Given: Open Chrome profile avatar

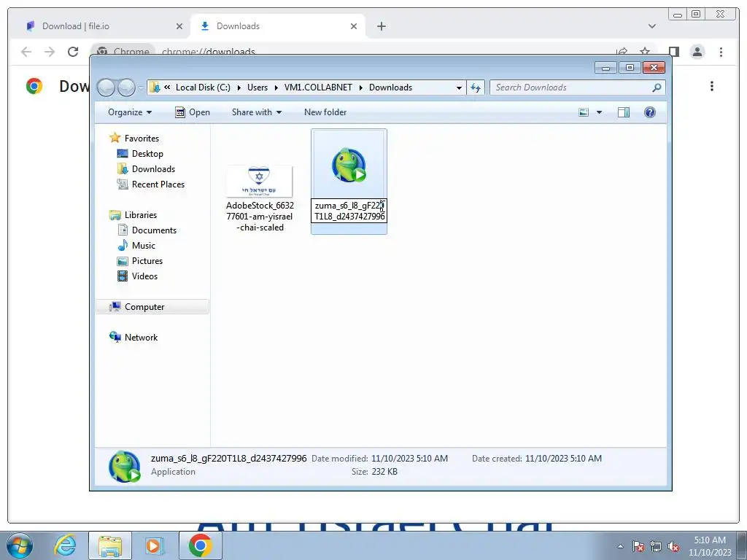Looking at the screenshot, I should tap(697, 52).
